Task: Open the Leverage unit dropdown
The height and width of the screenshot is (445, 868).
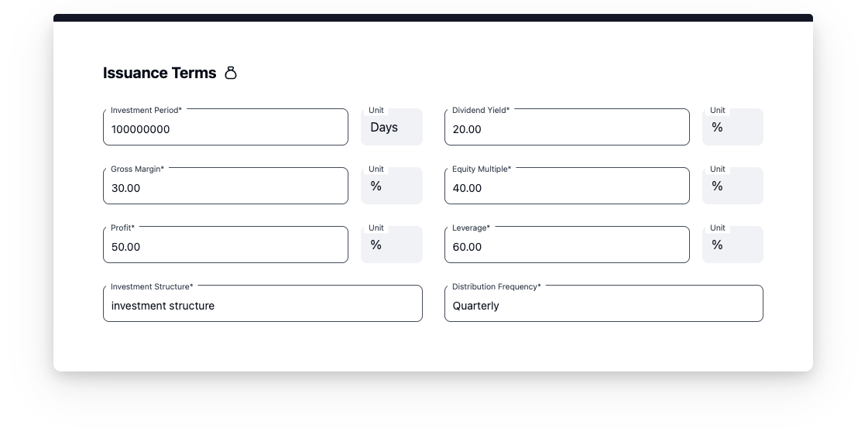Action: click(x=732, y=245)
